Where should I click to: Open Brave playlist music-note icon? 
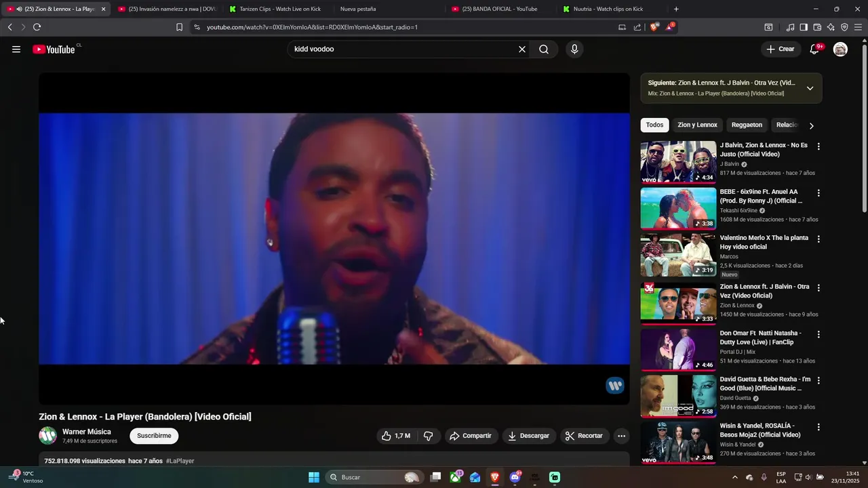click(x=790, y=27)
